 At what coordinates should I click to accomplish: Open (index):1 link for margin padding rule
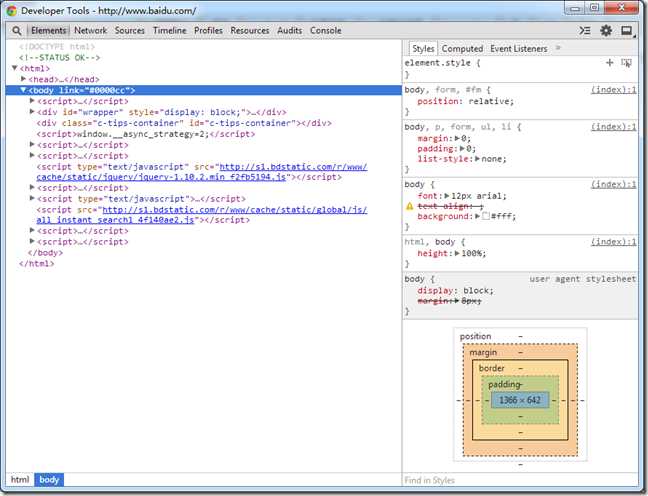pos(613,127)
